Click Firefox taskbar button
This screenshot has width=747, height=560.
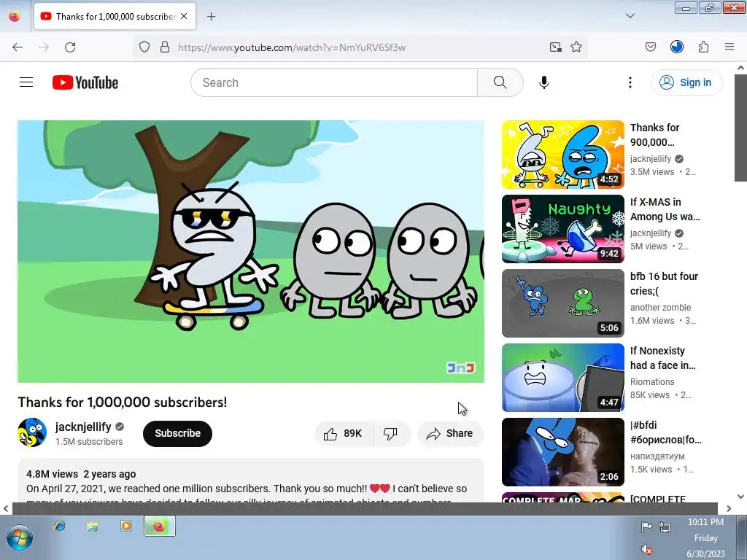pos(160,526)
